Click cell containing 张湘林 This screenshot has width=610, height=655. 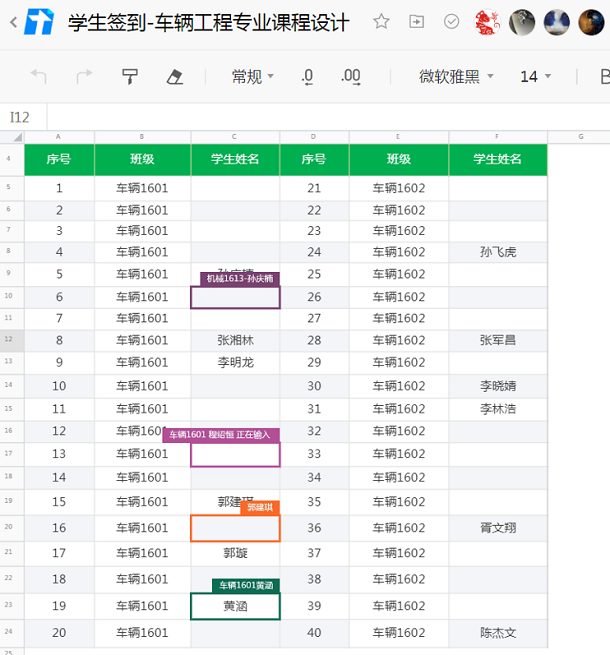pyautogui.click(x=235, y=340)
